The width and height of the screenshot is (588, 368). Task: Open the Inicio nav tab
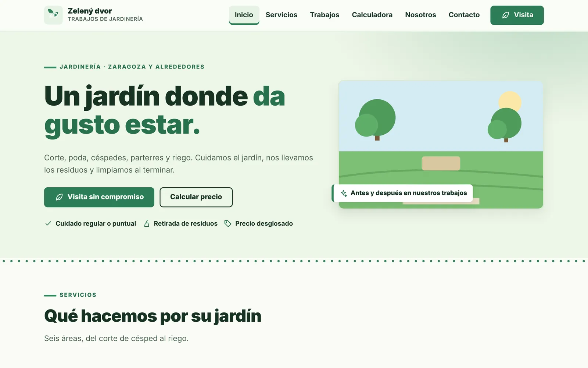[244, 15]
